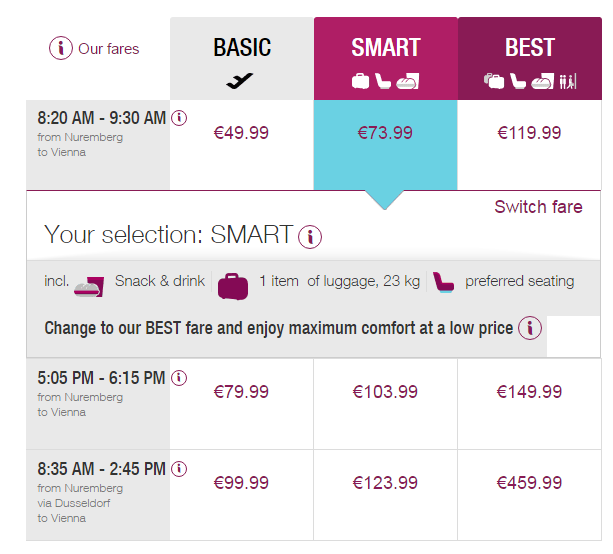Select the highlighted €73.99 SMART fare cell
Viewport: 613px width, 554px height.
coord(386,133)
